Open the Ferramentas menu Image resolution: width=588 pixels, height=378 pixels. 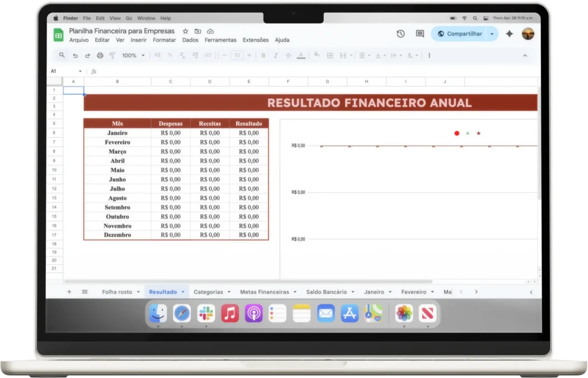[x=220, y=40]
